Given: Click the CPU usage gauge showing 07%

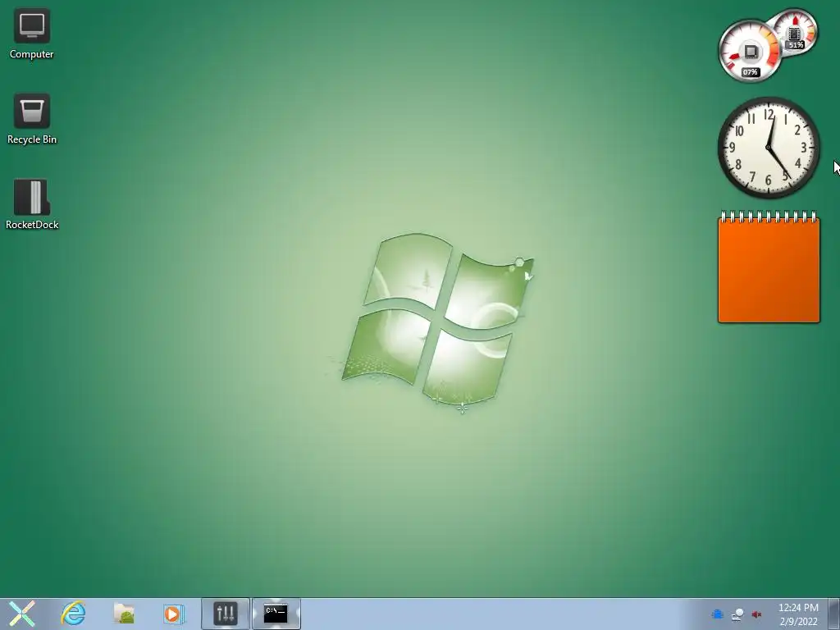Looking at the screenshot, I should (749, 52).
